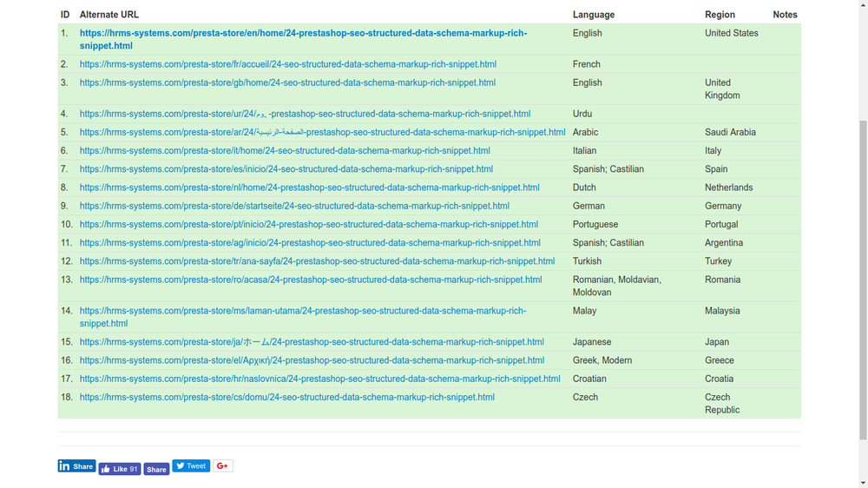Open the English United States alternate URL
Viewport: 868px width, 488px height.
(303, 39)
